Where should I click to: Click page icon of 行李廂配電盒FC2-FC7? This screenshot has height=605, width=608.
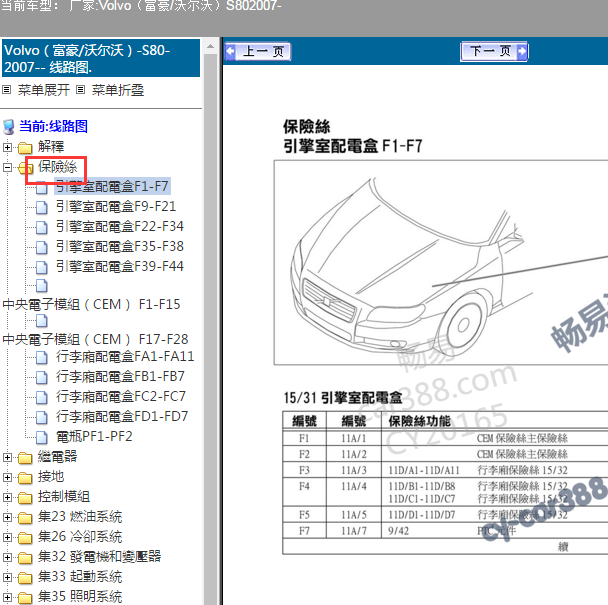click(x=42, y=398)
